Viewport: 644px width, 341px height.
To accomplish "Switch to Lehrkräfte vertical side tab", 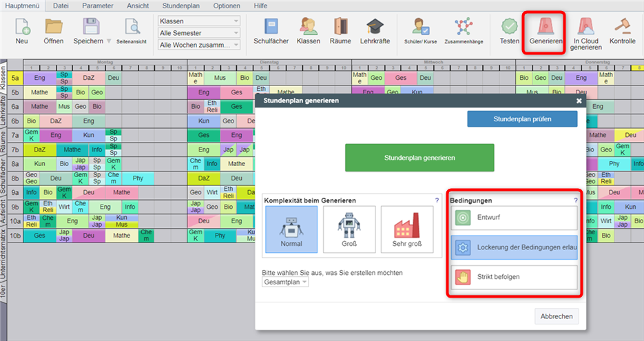I will (3, 110).
